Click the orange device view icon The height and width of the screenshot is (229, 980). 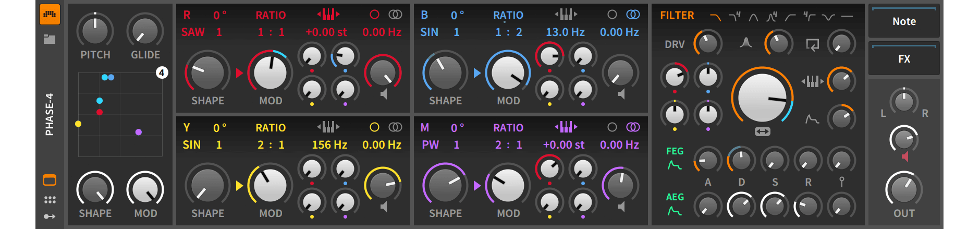(x=50, y=180)
